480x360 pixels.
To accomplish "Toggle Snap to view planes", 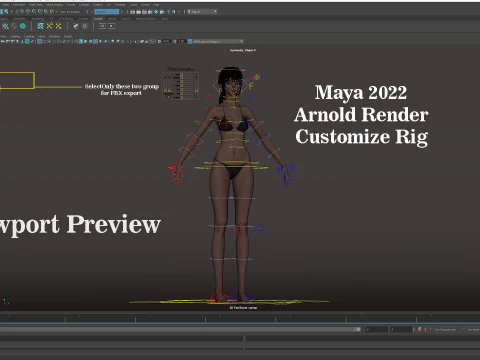I will pos(46,12).
